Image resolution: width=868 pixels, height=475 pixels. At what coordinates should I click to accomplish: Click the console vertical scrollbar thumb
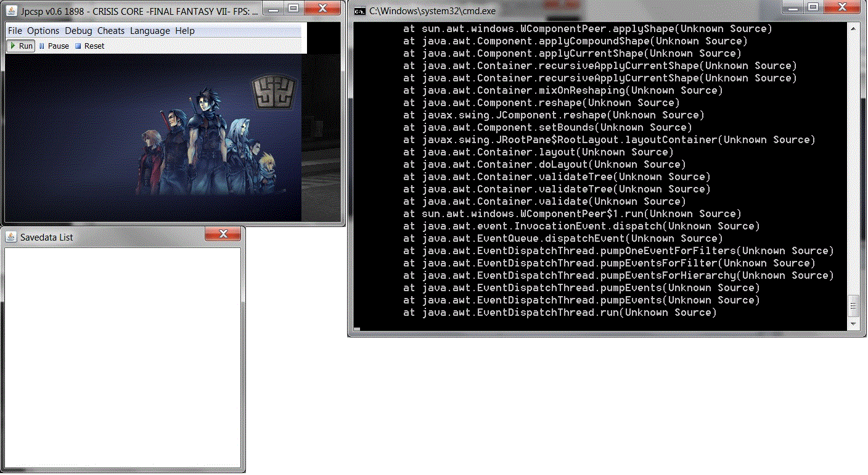[x=854, y=305]
